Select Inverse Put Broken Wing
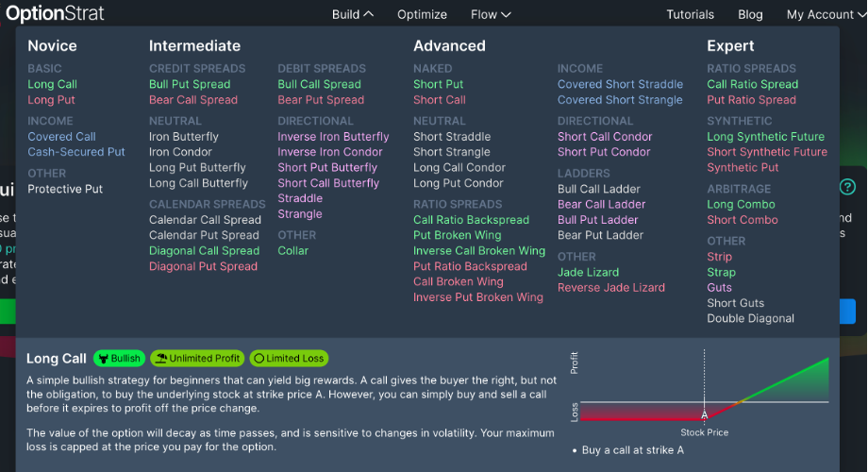Screen dimensions: 868x472 pos(478,297)
